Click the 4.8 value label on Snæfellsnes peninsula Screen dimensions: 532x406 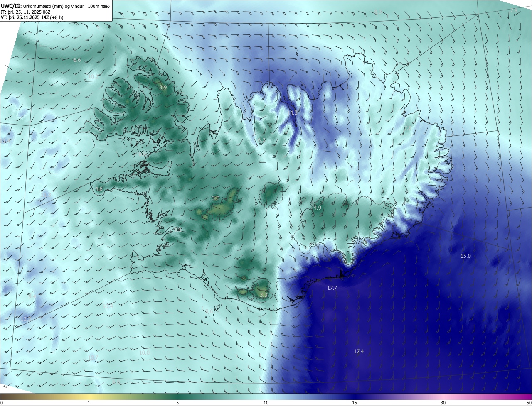99,188
